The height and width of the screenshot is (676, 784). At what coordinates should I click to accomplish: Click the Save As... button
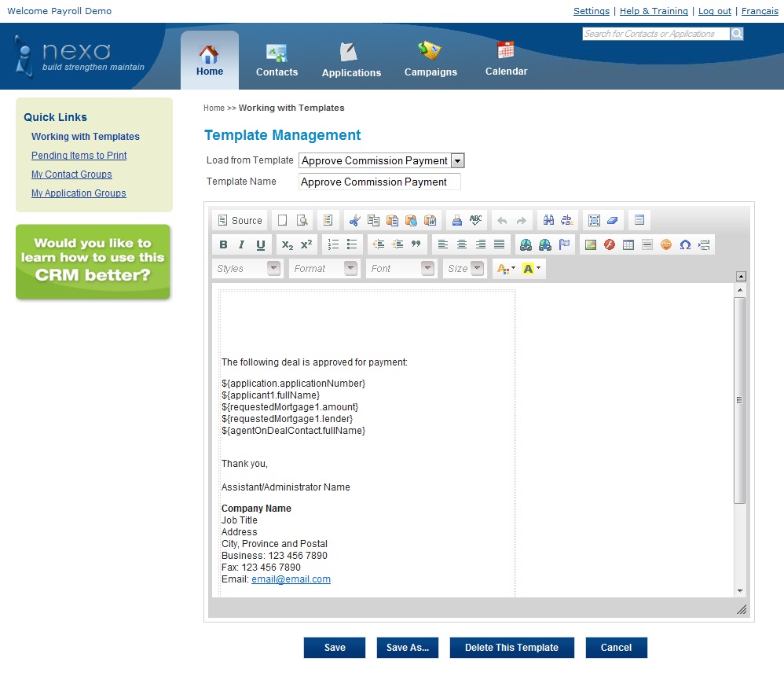pos(408,648)
